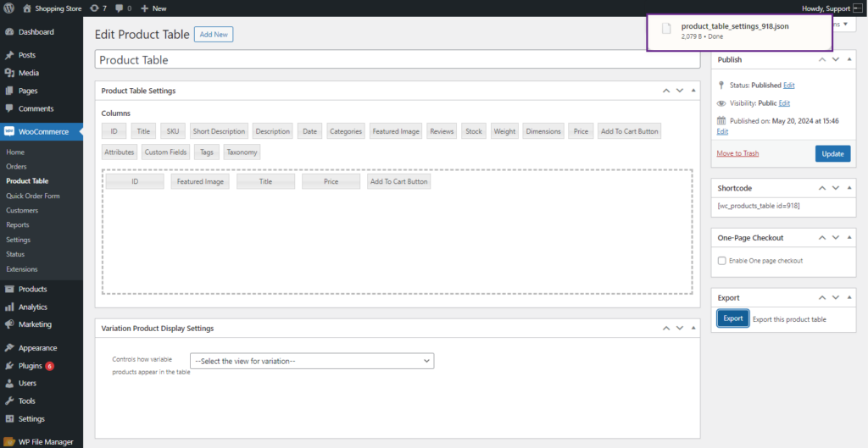The width and height of the screenshot is (868, 448).
Task: Click the visibility eye icon in Publish
Action: click(x=721, y=103)
